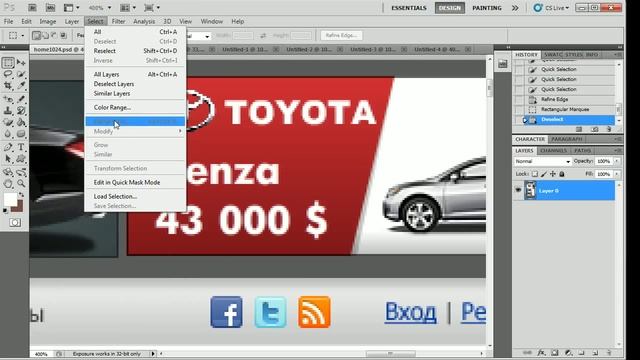This screenshot has height=360, width=640.
Task: Choose Edit in Quick Mask Mode
Action: (135, 182)
